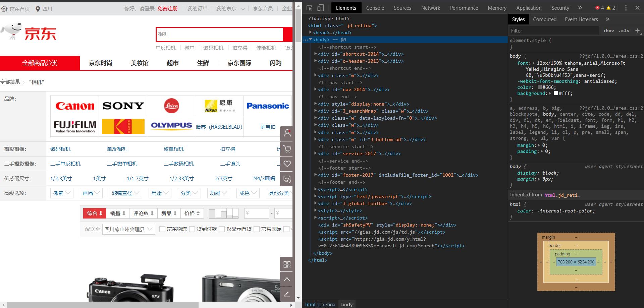
Task: Select the Leica brand logo
Action: pos(171,106)
